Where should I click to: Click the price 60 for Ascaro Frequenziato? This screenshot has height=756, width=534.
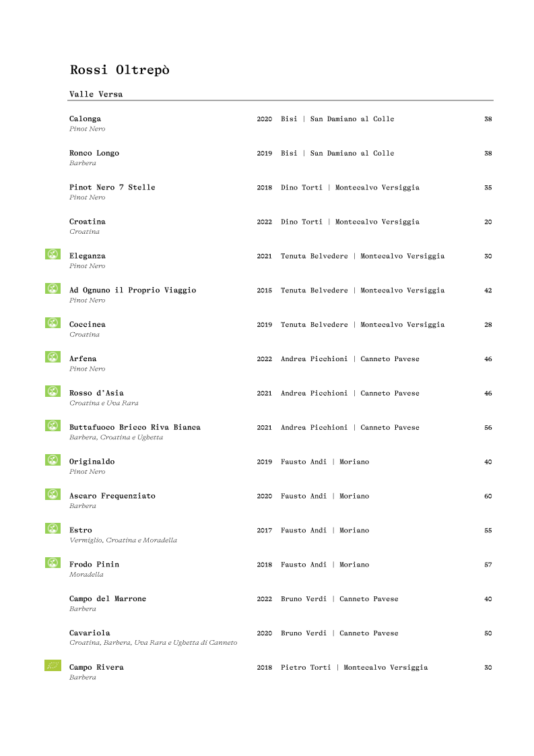(488, 497)
